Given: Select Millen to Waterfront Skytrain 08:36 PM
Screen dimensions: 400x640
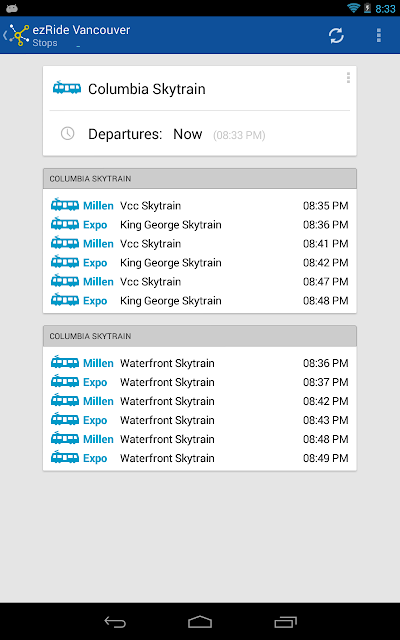Looking at the screenshot, I should coord(200,363).
